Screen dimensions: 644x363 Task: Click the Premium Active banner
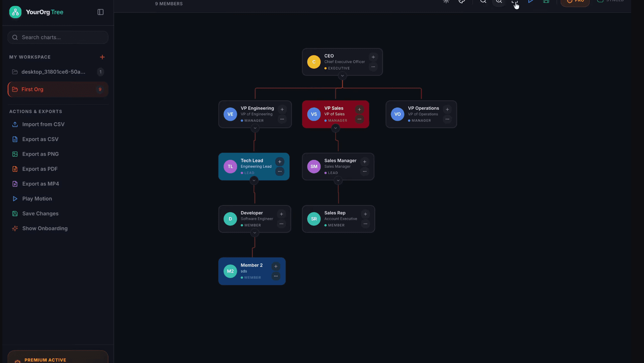tap(58, 357)
